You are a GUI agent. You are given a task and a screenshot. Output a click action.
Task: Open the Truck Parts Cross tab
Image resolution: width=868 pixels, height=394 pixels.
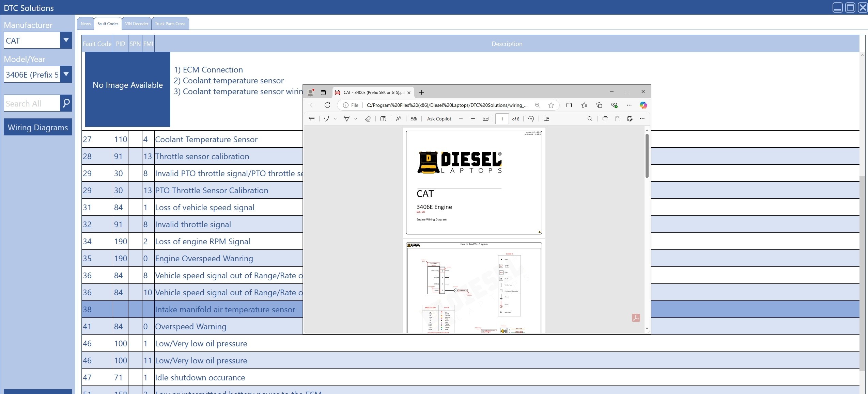point(170,24)
